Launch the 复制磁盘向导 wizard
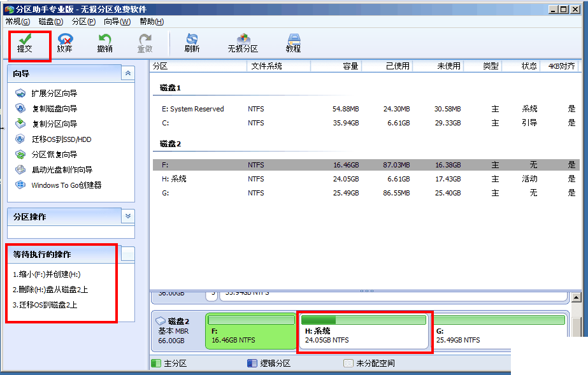The height and width of the screenshot is (375, 588). tap(46, 109)
